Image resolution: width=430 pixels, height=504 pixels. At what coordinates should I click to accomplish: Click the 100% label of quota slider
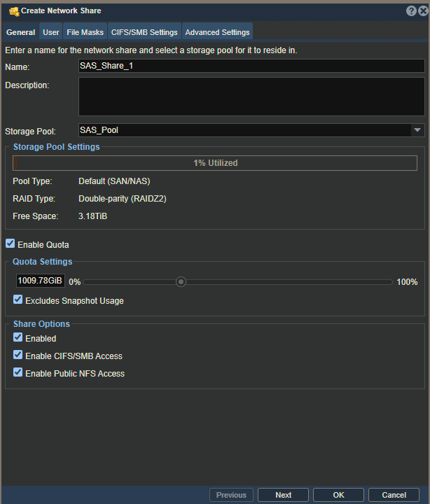[407, 282]
